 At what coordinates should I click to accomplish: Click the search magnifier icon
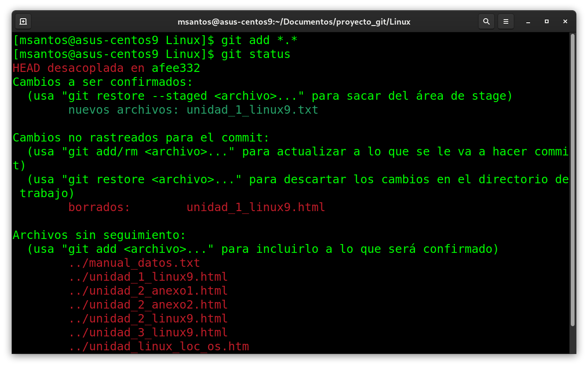coord(486,21)
